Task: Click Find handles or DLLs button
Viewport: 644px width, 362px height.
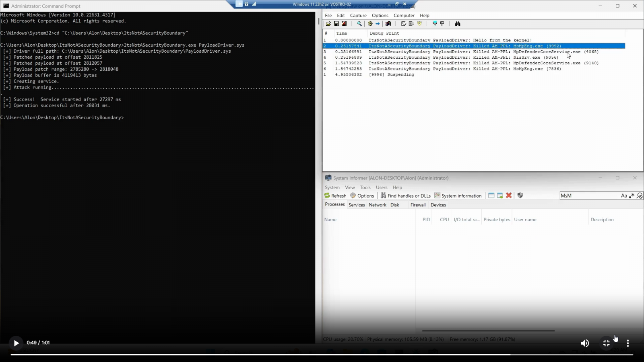Action: point(405,195)
